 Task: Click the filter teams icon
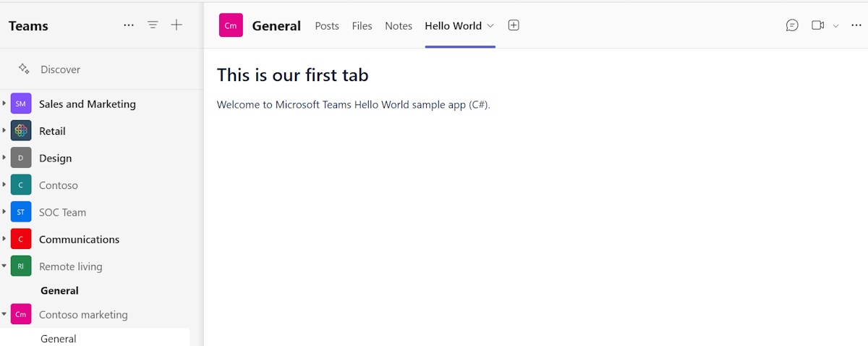click(153, 25)
